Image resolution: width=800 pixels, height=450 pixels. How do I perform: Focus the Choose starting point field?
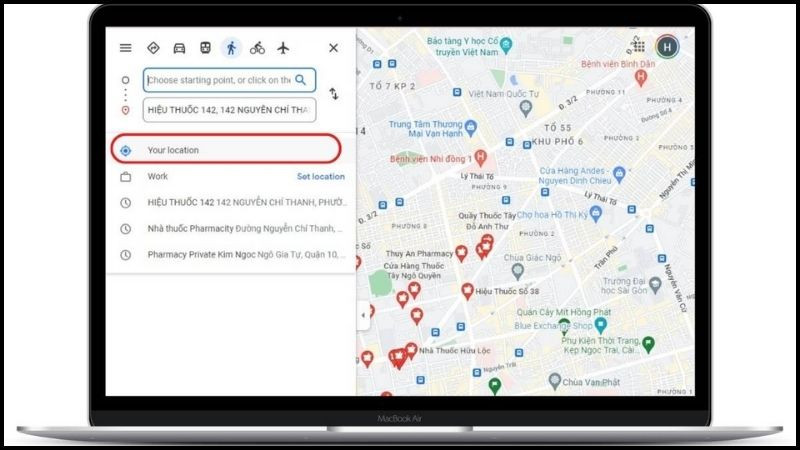tap(218, 80)
